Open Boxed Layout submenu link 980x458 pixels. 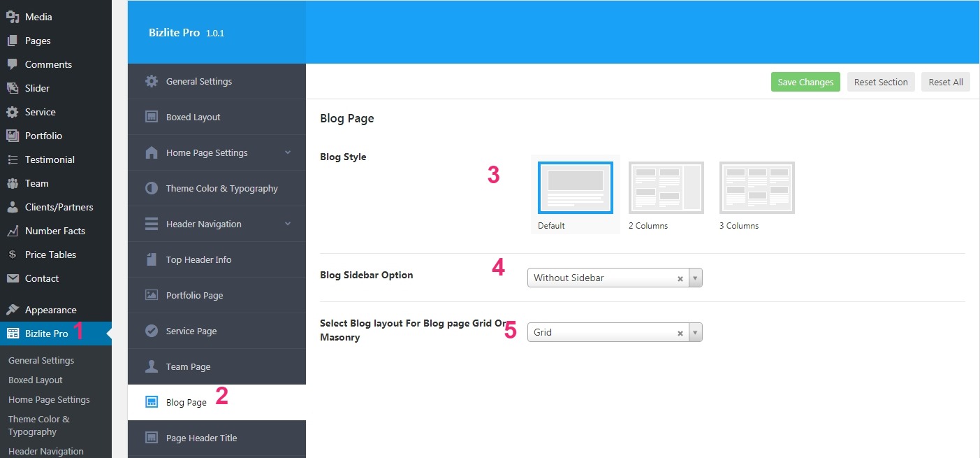[36, 380]
